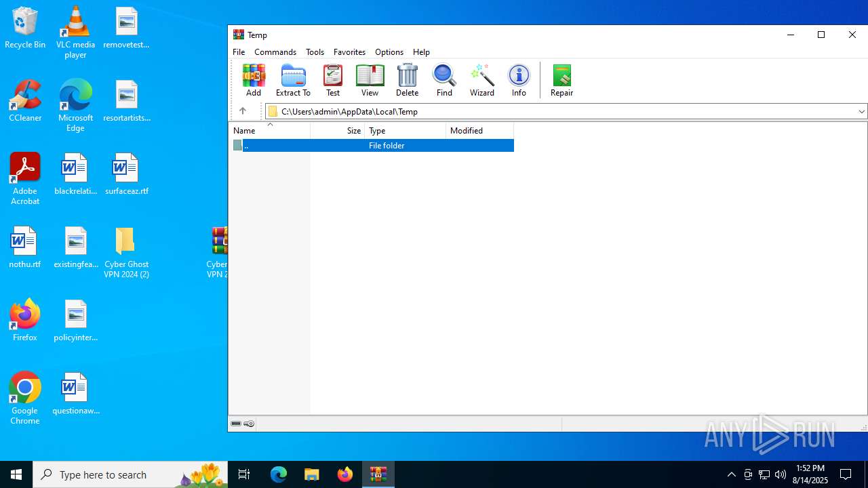The width and height of the screenshot is (868, 488).
Task: Select Firefox desktop shortcut
Action: pos(25,320)
